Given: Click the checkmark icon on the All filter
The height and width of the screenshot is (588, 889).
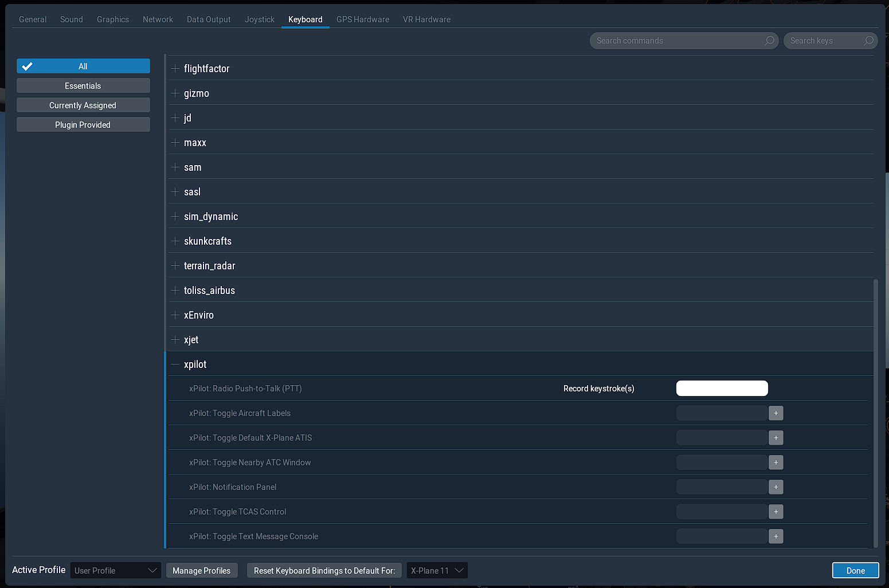Looking at the screenshot, I should coord(27,65).
